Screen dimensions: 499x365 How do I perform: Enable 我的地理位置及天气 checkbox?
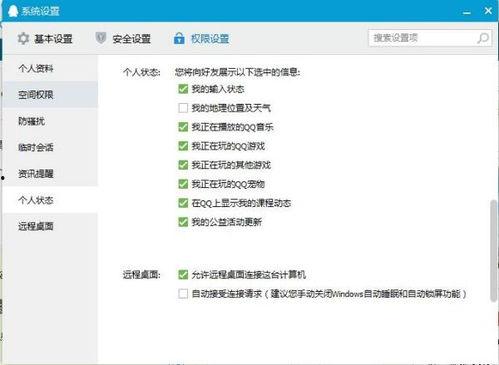tap(183, 108)
